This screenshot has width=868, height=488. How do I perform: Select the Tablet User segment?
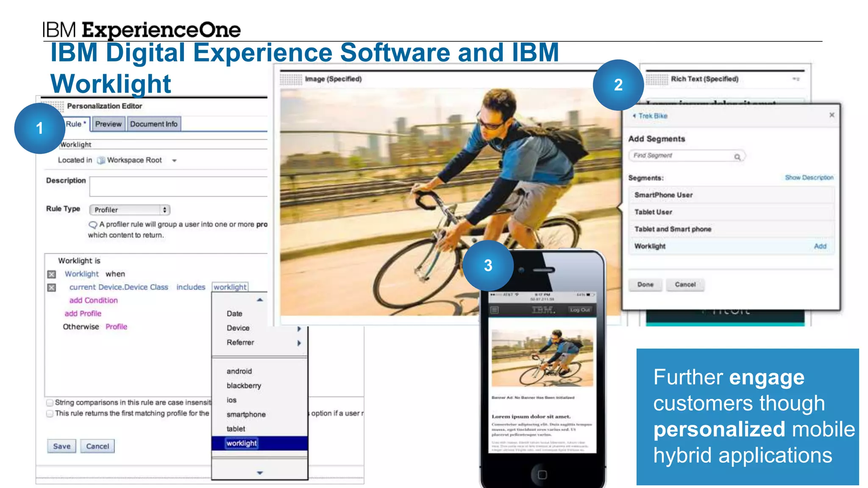[x=732, y=212]
